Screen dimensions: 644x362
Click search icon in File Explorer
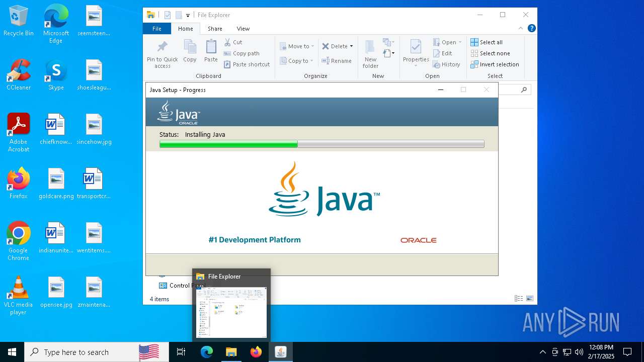[524, 90]
